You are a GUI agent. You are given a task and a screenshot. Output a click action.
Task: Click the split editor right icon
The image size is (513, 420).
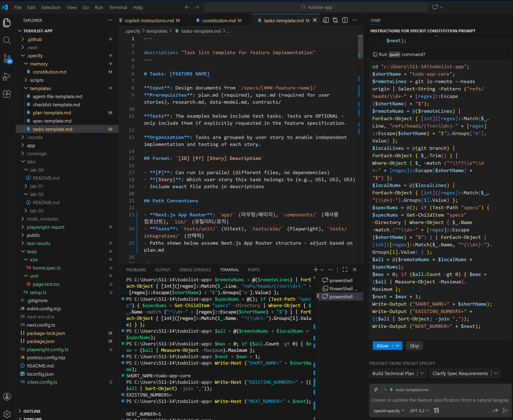(345, 20)
